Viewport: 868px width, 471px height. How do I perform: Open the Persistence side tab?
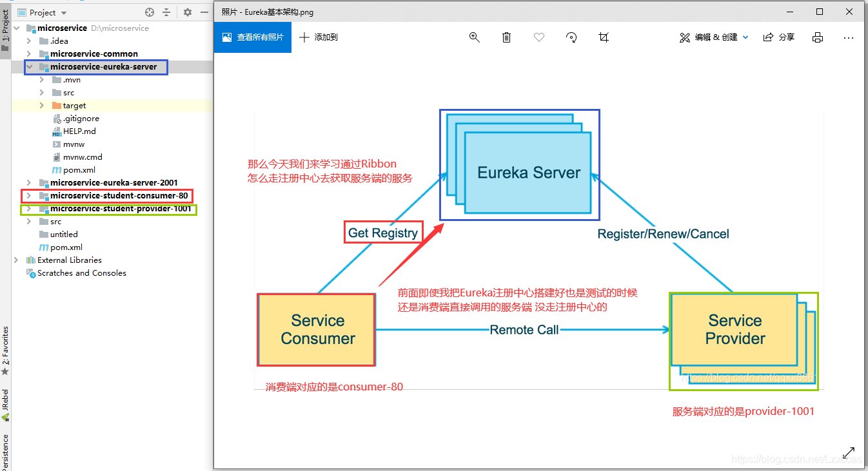5,451
